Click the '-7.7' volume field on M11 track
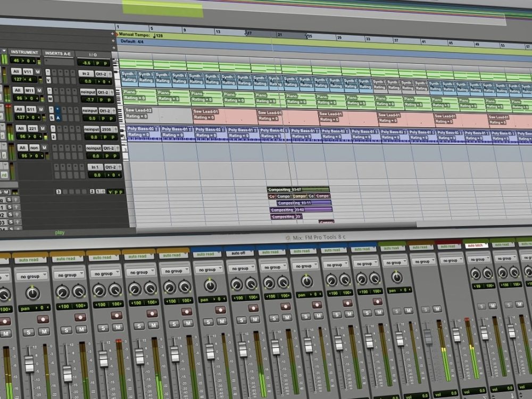 click(90, 100)
